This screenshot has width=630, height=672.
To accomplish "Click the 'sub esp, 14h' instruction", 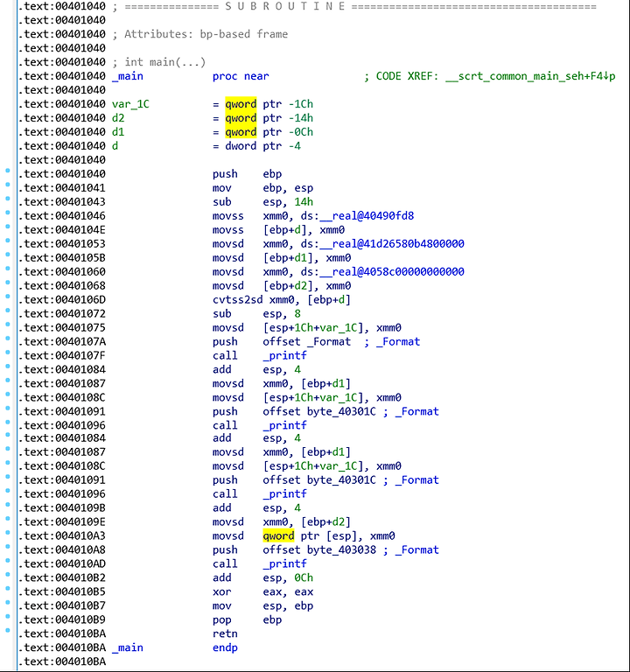I will (262, 202).
